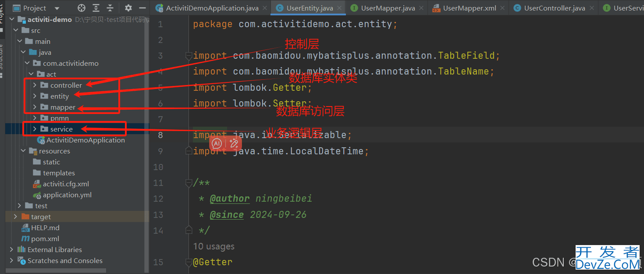
Task: Click the Expand All icon in Project panel
Action: coord(96,8)
